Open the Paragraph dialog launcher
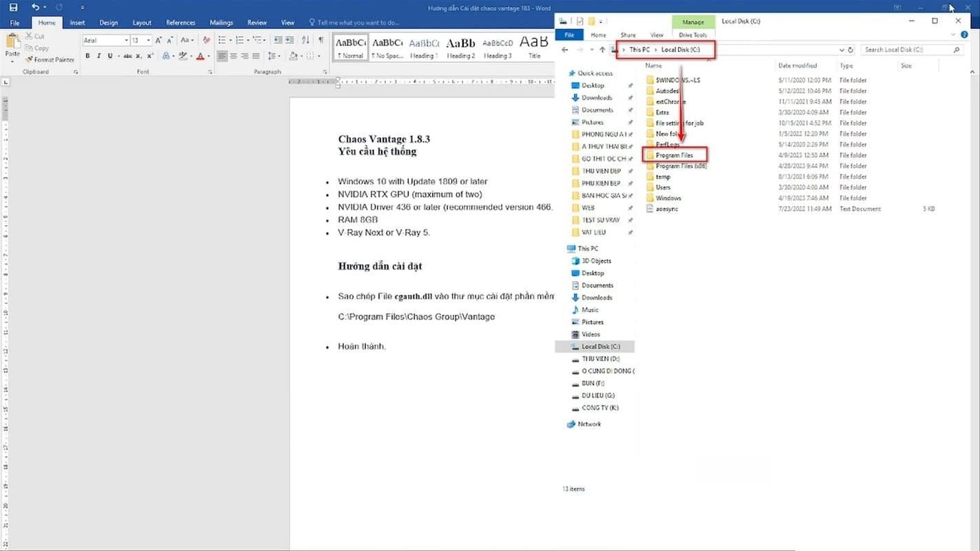This screenshot has width=980, height=551. click(325, 72)
